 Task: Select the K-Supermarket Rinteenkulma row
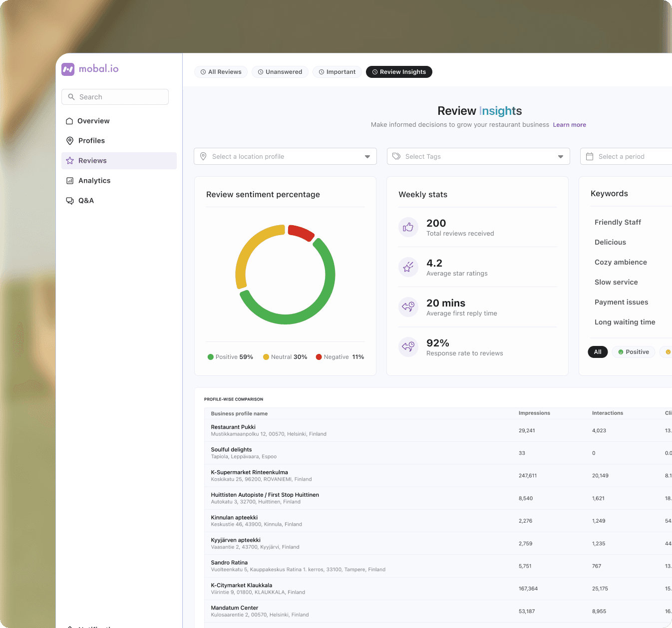(x=438, y=475)
